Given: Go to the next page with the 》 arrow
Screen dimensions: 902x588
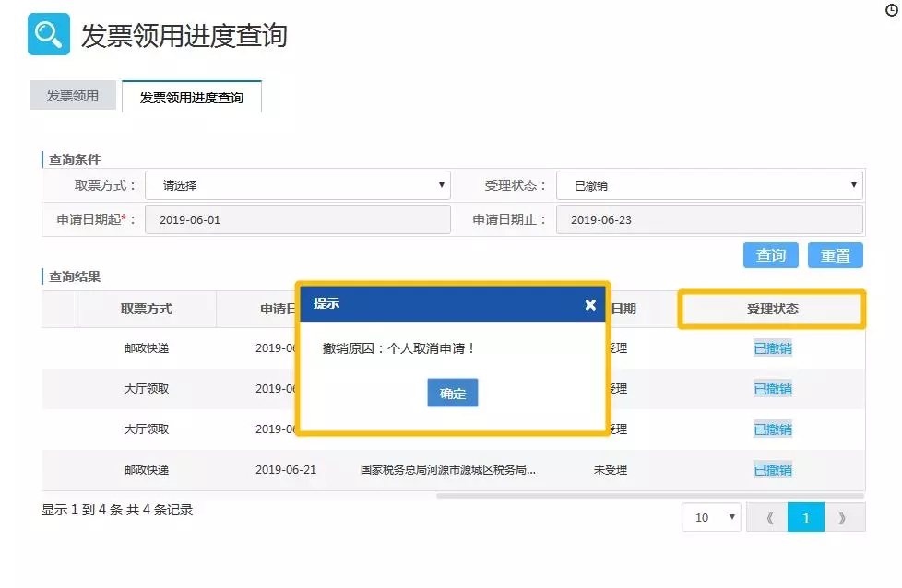Looking at the screenshot, I should (845, 517).
